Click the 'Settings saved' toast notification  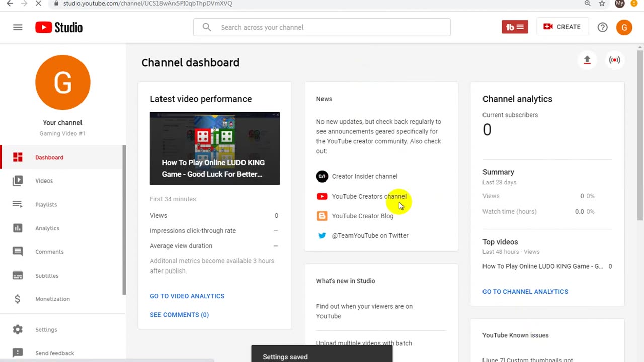322,353
